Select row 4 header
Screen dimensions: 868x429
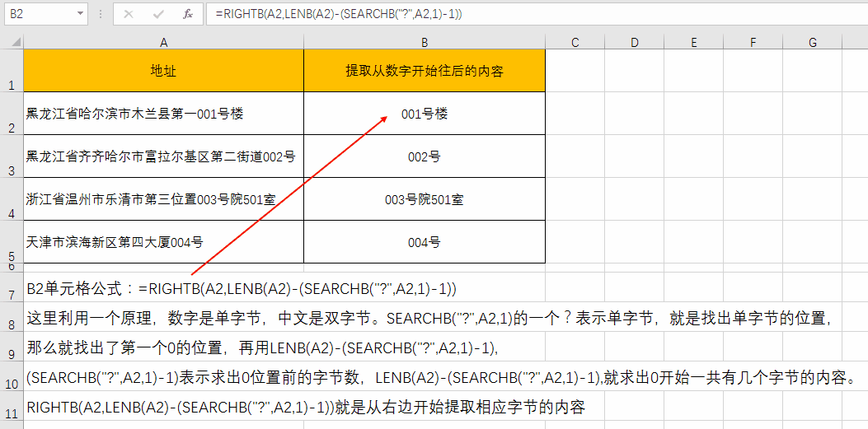12,199
